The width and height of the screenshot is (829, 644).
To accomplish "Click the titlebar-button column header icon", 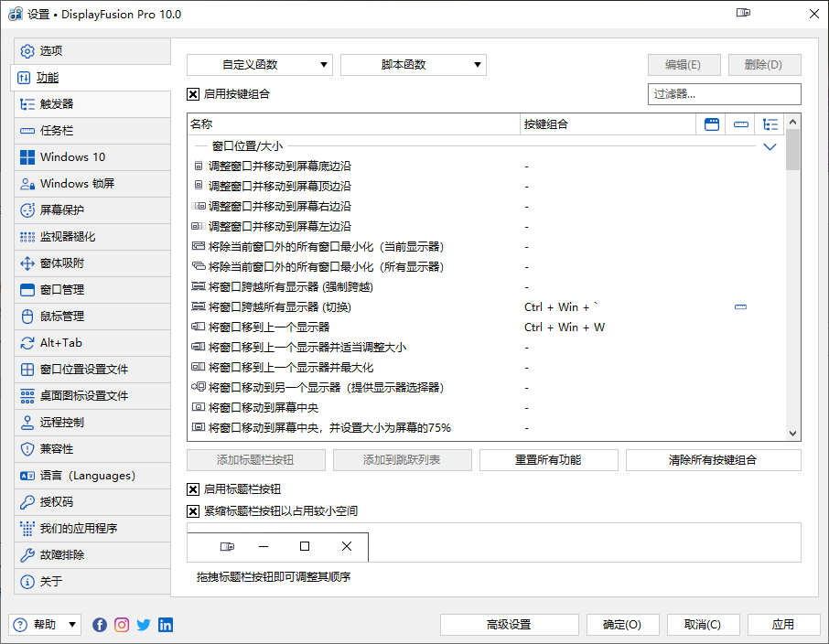I will click(712, 124).
